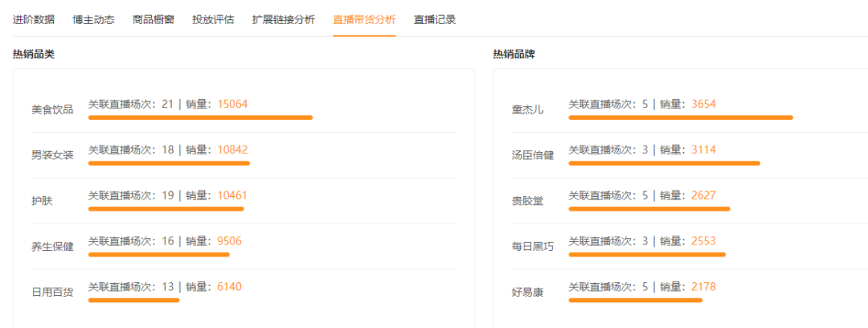Click the active 直播带货分析 tab
The height and width of the screenshot is (328, 868).
click(x=364, y=19)
